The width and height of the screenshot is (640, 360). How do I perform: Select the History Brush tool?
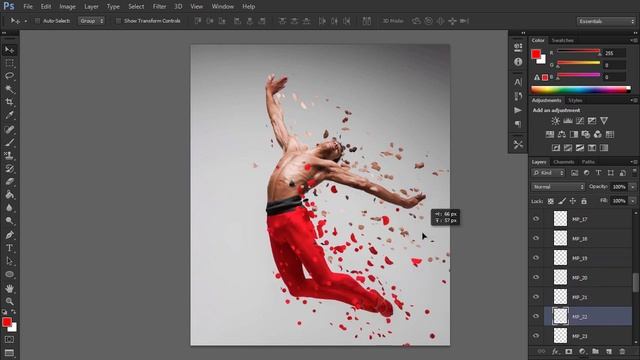pyautogui.click(x=9, y=169)
